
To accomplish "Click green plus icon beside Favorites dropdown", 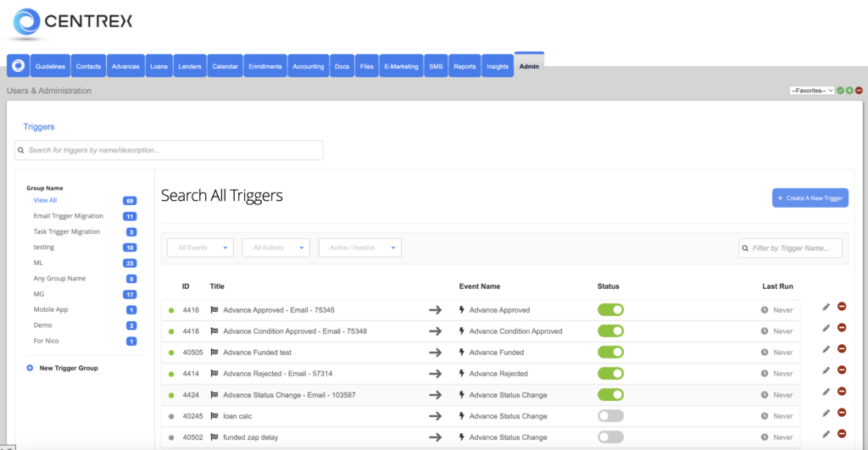I will [x=849, y=90].
